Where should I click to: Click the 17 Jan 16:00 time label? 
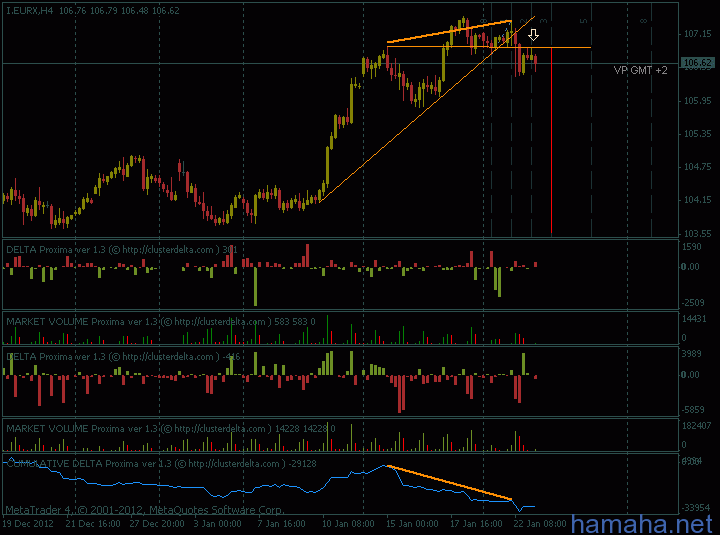pyautogui.click(x=476, y=524)
